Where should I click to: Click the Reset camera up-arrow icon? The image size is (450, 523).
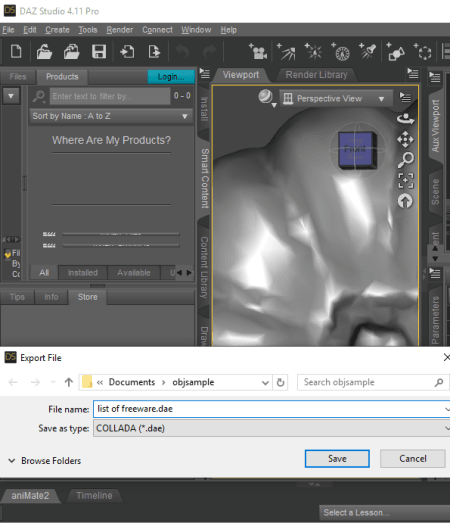tap(405, 201)
